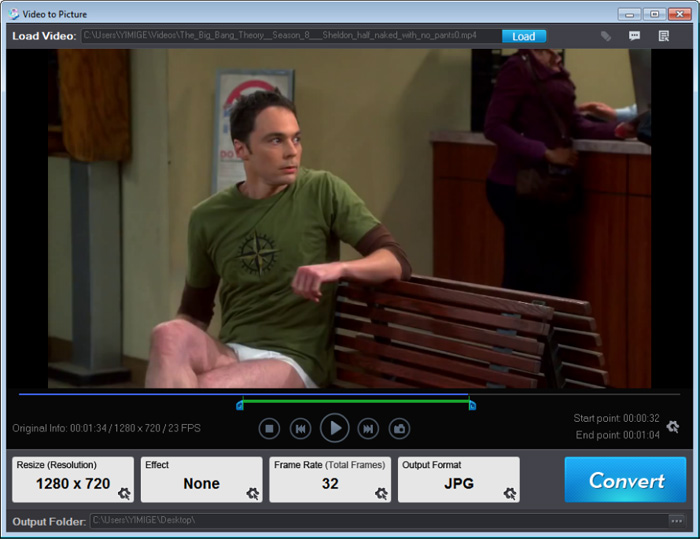Browse output folder with ellipsis button
The height and width of the screenshot is (539, 700).
pos(676,521)
